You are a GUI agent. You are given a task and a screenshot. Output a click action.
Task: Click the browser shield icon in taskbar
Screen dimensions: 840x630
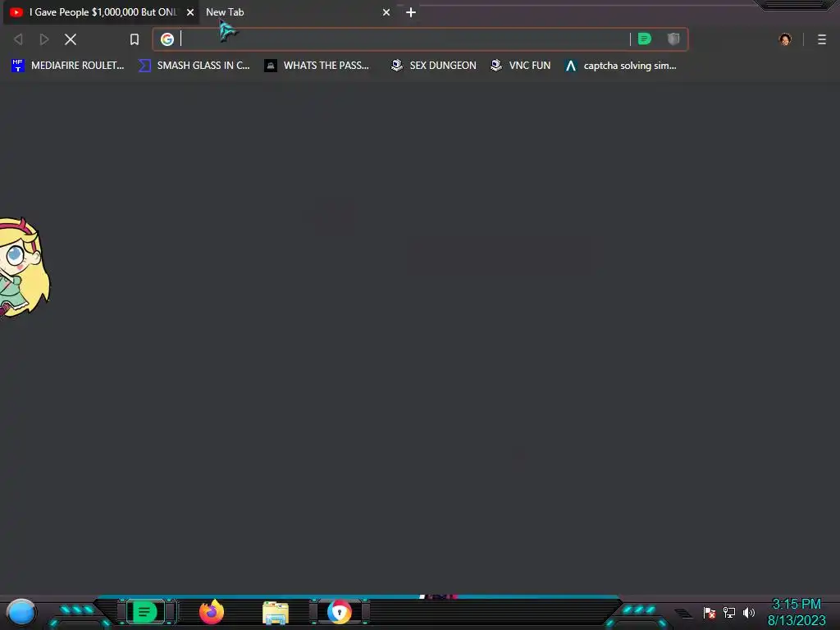(x=339, y=612)
